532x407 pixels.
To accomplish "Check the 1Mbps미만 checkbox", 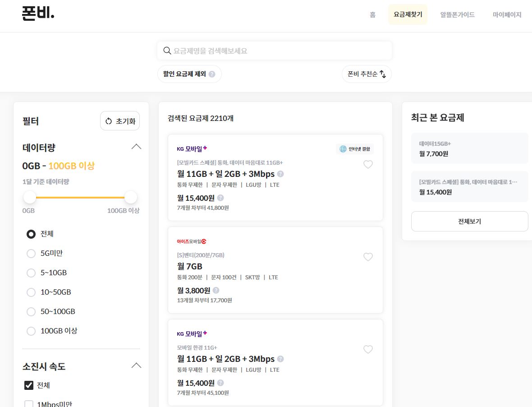I will [x=29, y=404].
